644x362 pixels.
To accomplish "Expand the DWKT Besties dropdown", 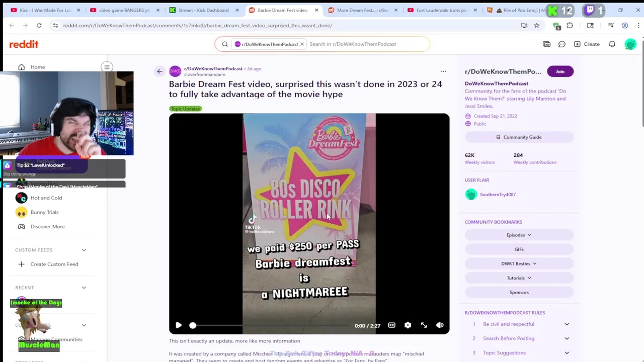I will (519, 263).
